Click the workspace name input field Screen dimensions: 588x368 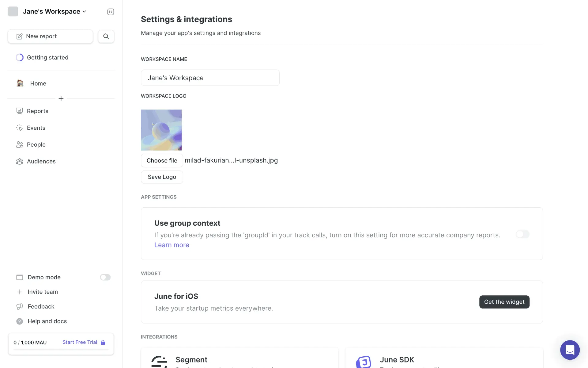210,78
